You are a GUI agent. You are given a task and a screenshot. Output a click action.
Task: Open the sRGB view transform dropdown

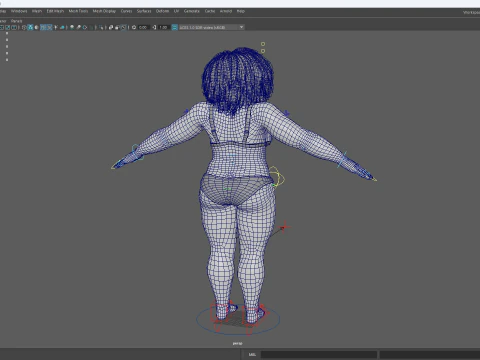[x=212, y=27]
